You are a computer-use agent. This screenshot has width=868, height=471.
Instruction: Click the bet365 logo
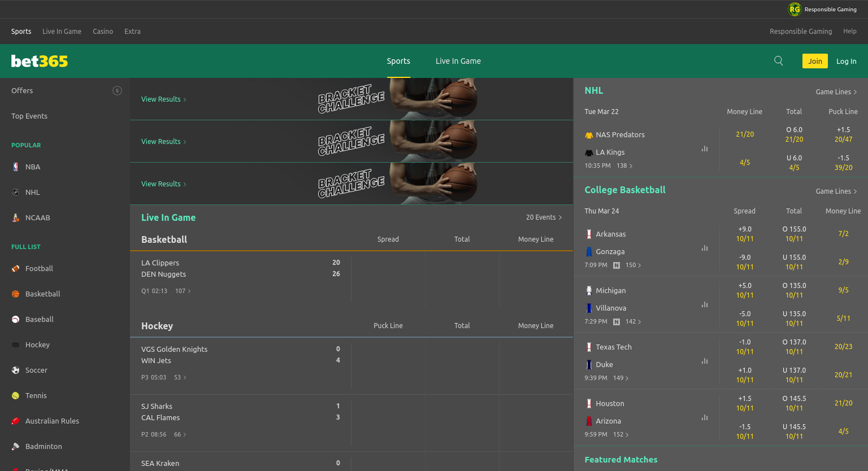[x=40, y=61]
